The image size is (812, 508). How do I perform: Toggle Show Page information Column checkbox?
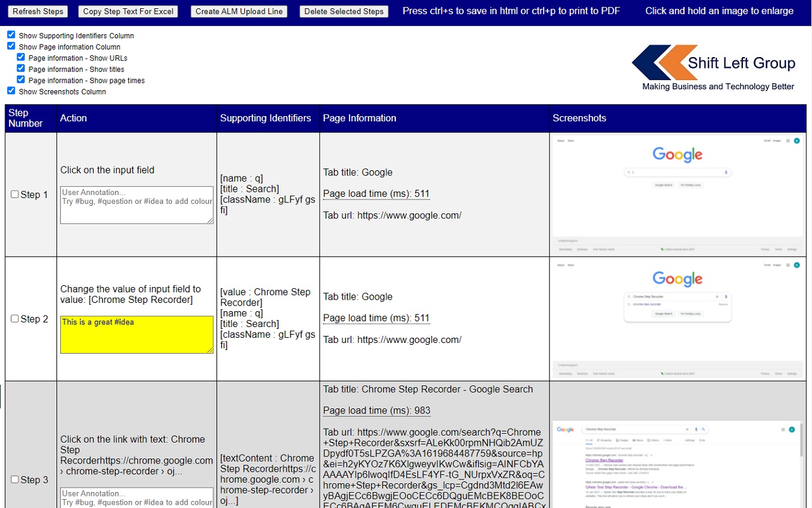point(11,46)
